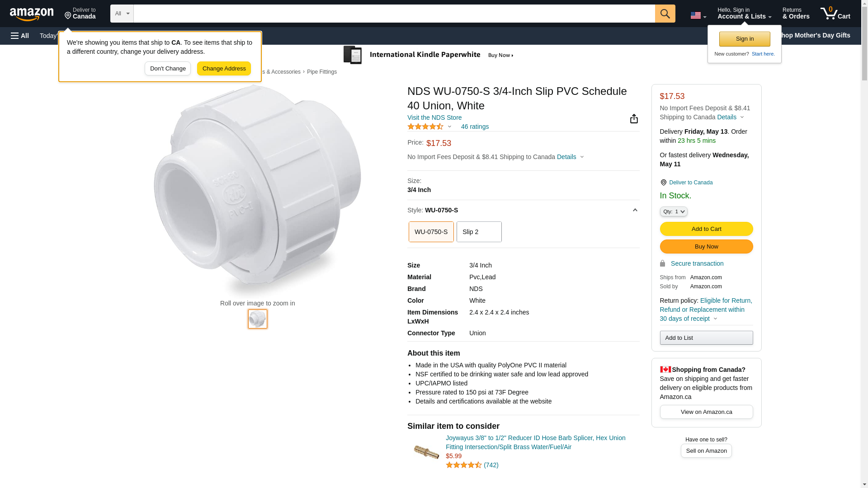
Task: Open the All search category dropdown
Action: tap(122, 14)
